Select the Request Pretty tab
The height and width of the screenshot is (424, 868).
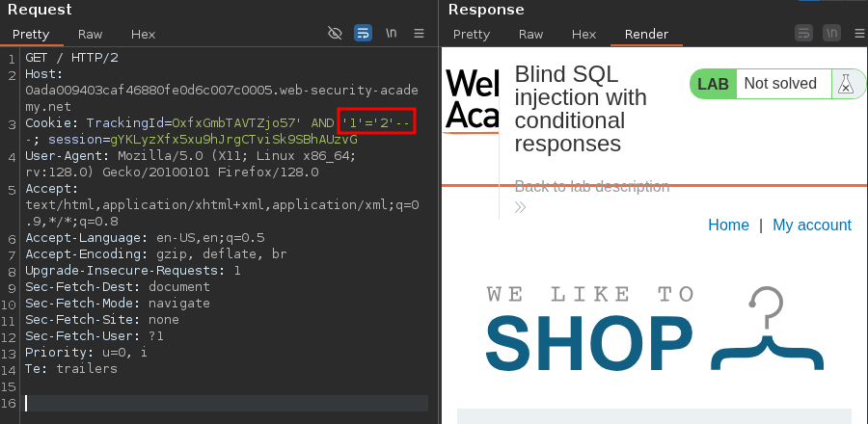click(31, 34)
